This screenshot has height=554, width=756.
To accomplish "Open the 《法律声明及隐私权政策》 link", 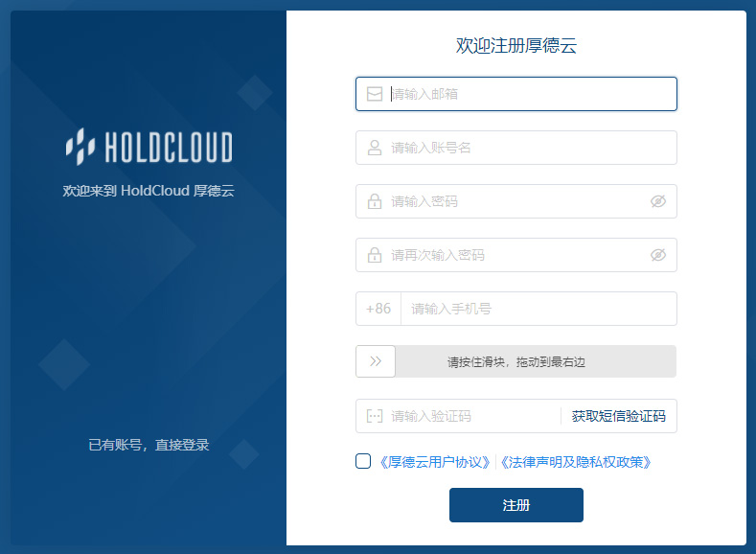I will click(576, 462).
